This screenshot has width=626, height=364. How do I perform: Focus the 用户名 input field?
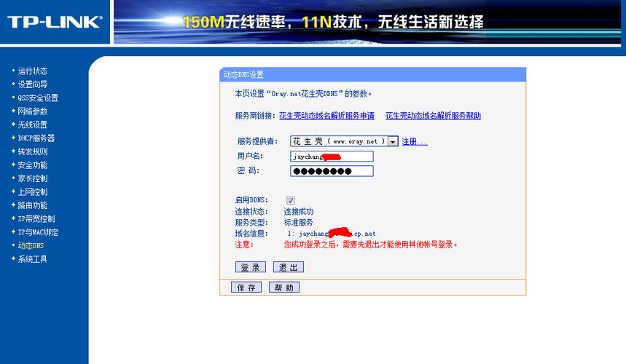click(332, 157)
